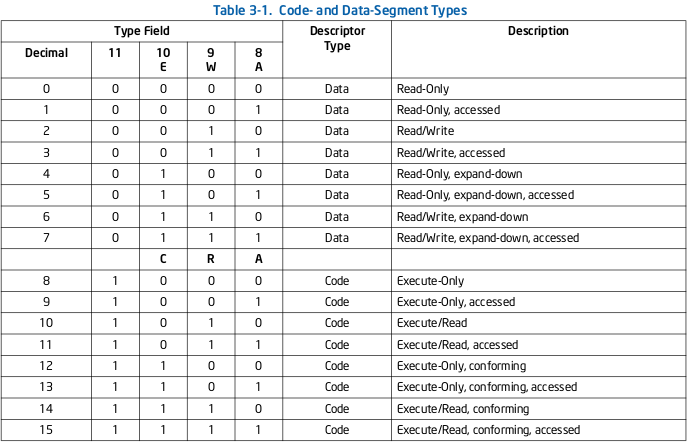
Task: Click the 'Table 3-1' title caption
Action: (x=341, y=10)
